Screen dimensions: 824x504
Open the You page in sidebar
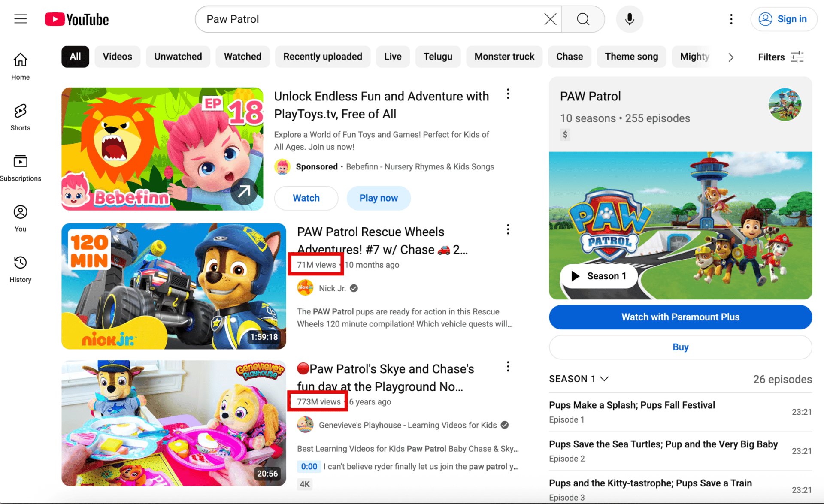pyautogui.click(x=20, y=218)
